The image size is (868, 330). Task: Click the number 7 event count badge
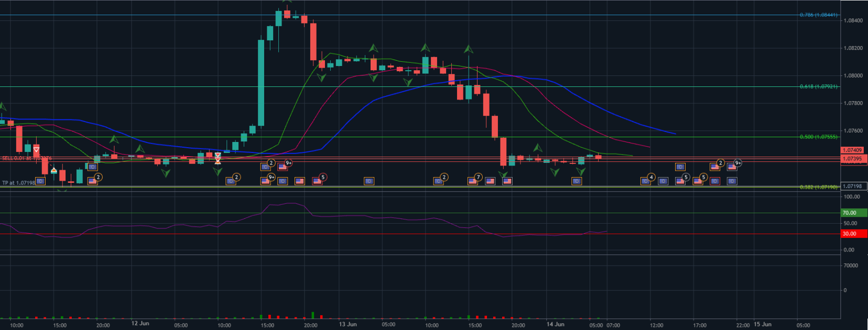(x=478, y=177)
